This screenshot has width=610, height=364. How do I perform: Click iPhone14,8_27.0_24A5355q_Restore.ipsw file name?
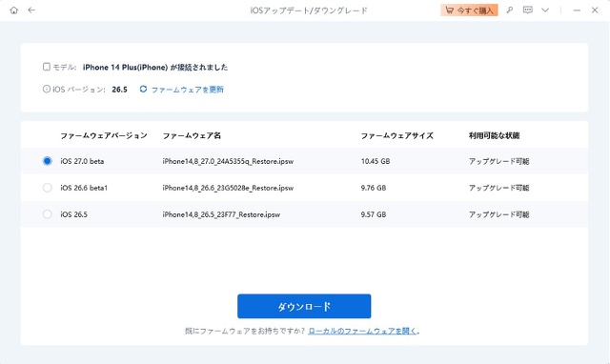click(x=228, y=161)
